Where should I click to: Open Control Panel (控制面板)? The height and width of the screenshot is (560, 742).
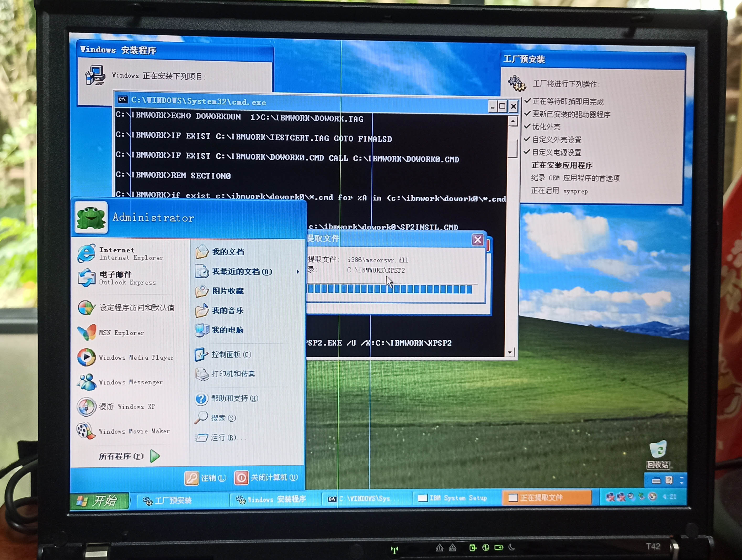pos(223,354)
